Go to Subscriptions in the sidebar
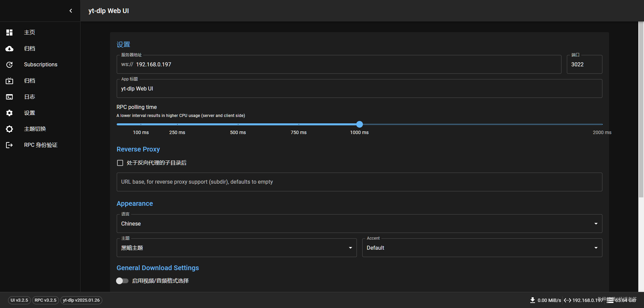644x308 pixels. pyautogui.click(x=40, y=65)
